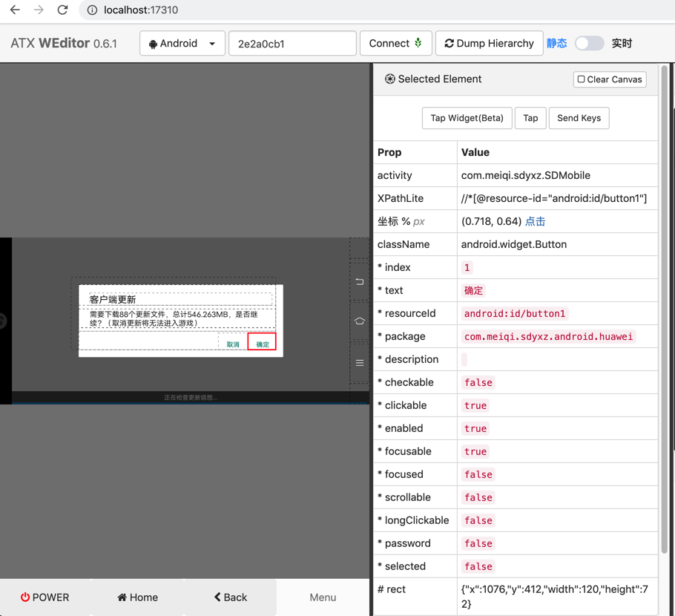This screenshot has width=675, height=616.
Task: Click the Menu control
Action: [323, 597]
